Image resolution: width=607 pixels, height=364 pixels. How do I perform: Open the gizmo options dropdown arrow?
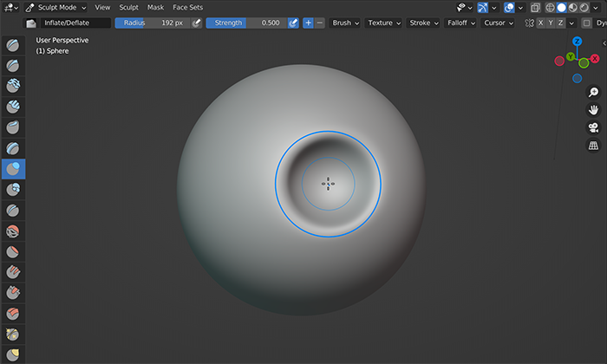494,7
